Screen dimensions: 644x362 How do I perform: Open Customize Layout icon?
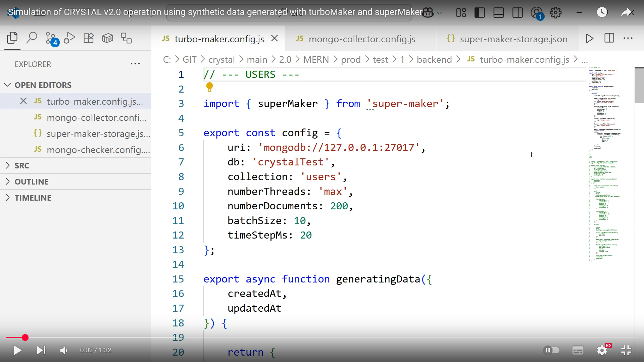[461, 13]
